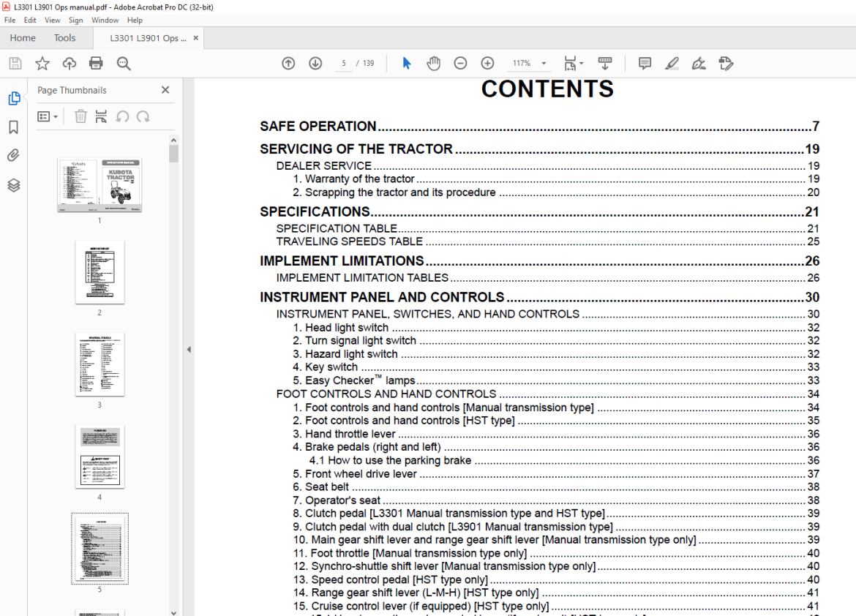Select page 4 thumbnail

pyautogui.click(x=100, y=457)
